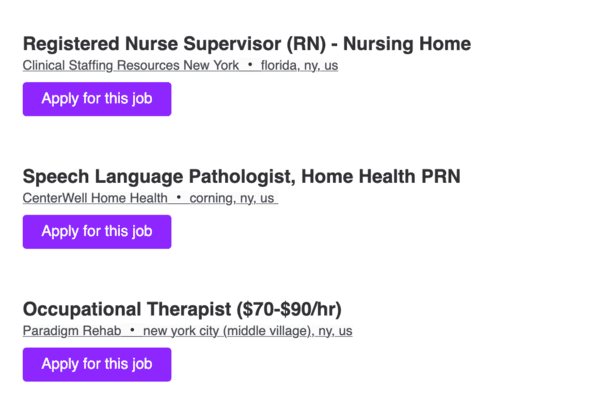Apply for the Speech Language Pathologist job
The height and width of the screenshot is (409, 600).
coord(97,232)
